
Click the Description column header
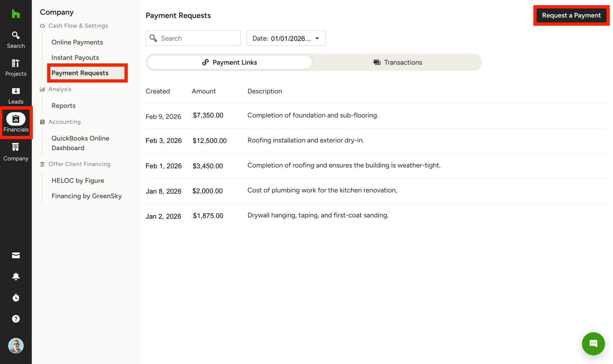coord(265,91)
